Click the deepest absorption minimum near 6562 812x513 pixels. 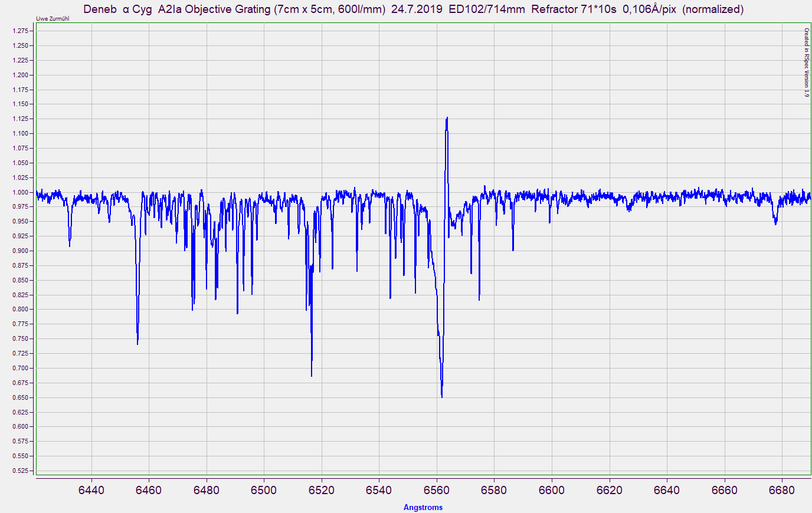[x=441, y=396]
